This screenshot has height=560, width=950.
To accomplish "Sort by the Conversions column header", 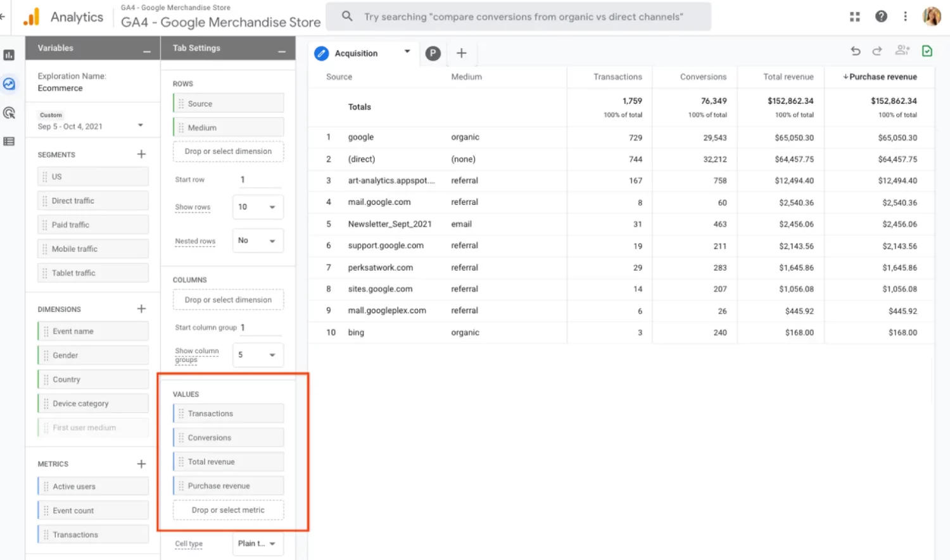I will tap(703, 77).
